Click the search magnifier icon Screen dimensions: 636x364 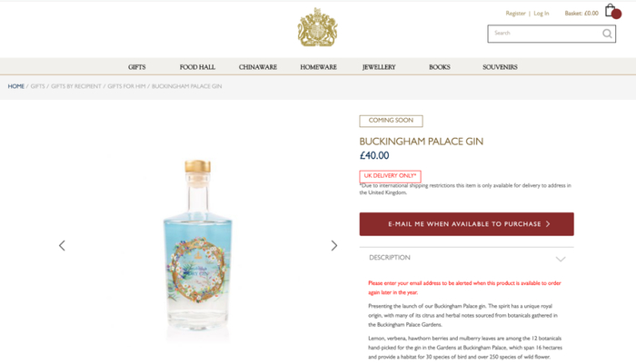tap(607, 34)
